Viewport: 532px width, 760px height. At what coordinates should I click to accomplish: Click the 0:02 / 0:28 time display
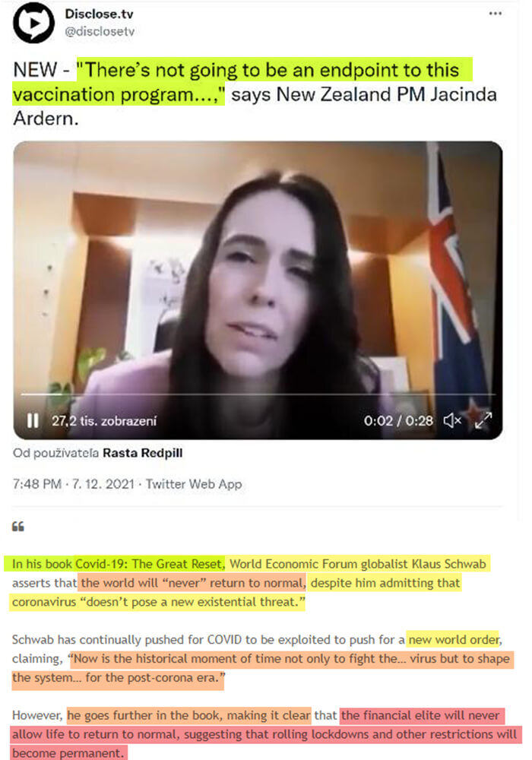pos(398,420)
